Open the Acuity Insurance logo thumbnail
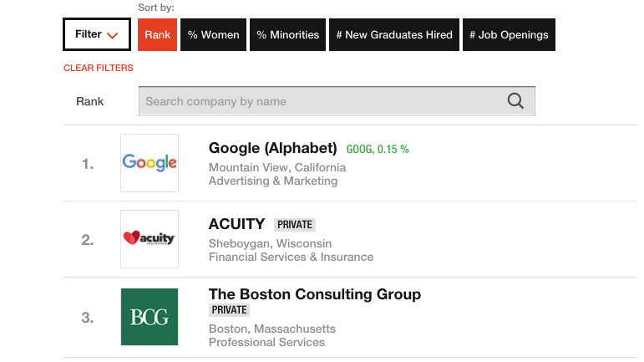This screenshot has height=362, width=644. pos(150,239)
